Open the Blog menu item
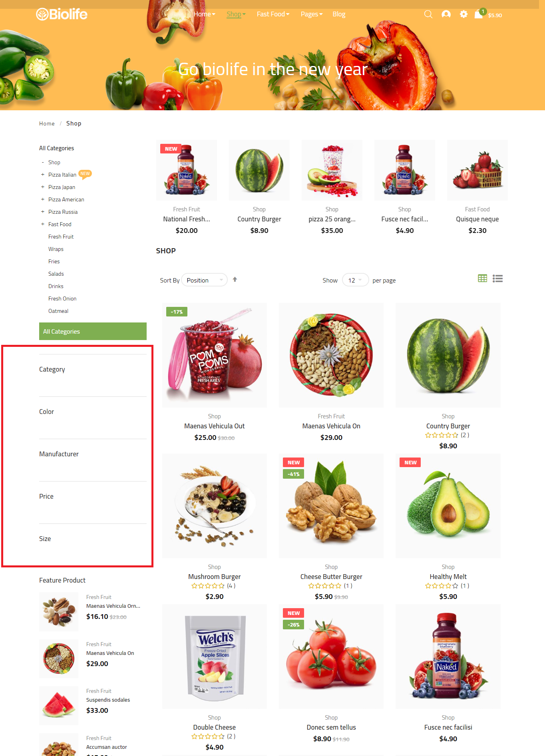This screenshot has width=545, height=756. 339,14
